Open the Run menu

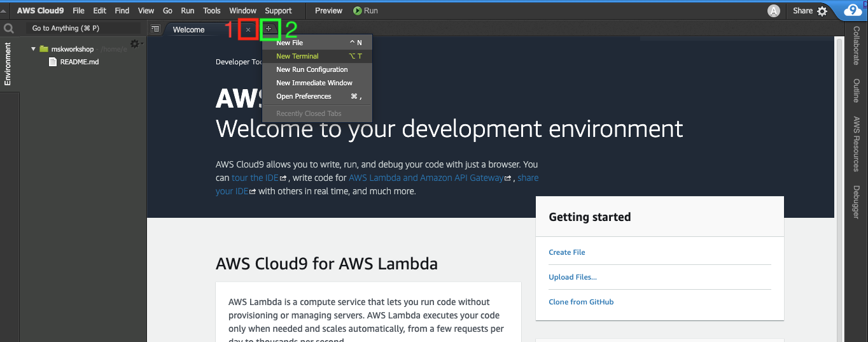(188, 11)
